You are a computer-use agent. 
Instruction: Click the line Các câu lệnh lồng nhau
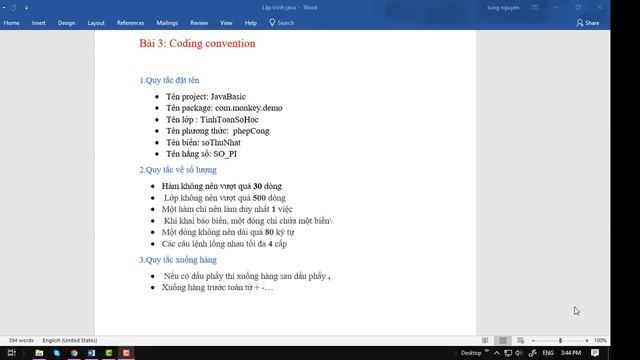[224, 244]
